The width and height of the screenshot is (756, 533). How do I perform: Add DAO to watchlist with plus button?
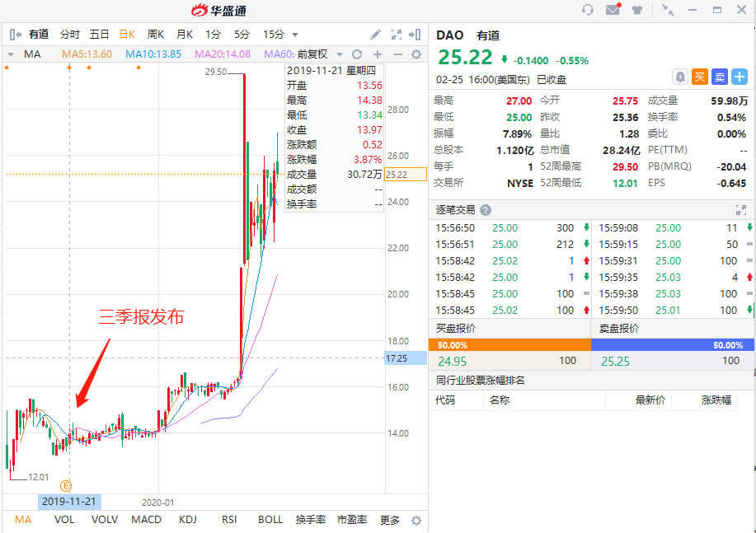pyautogui.click(x=740, y=77)
